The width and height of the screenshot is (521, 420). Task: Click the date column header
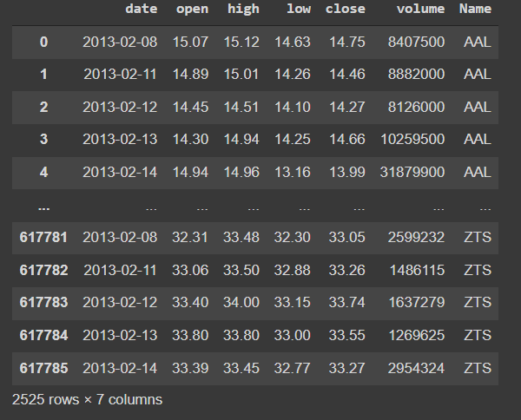142,9
